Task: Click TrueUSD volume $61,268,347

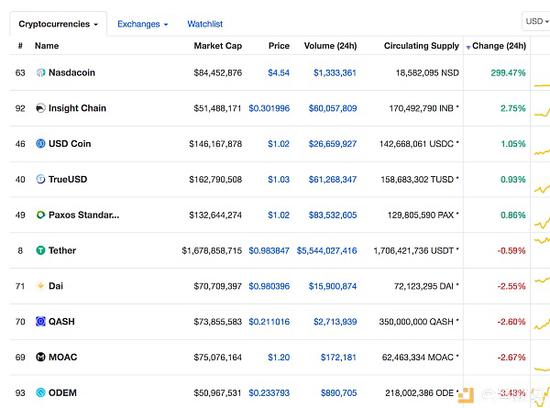Action: 333,179
